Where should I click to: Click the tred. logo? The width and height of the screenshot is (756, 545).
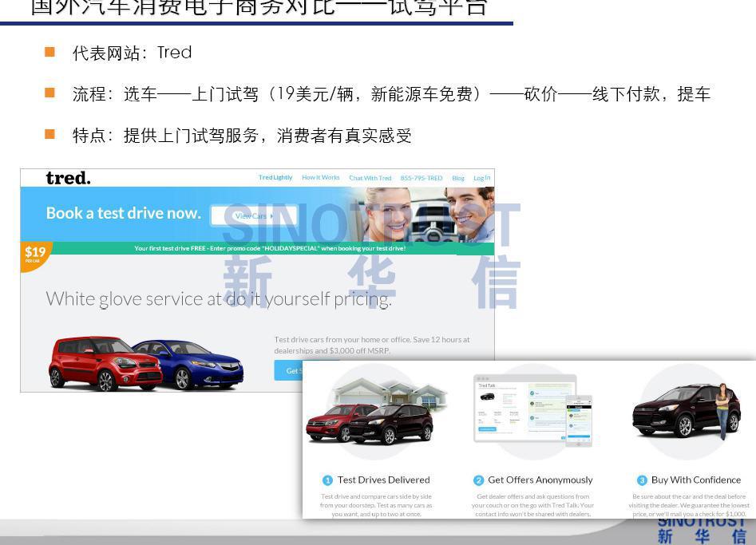[68, 178]
